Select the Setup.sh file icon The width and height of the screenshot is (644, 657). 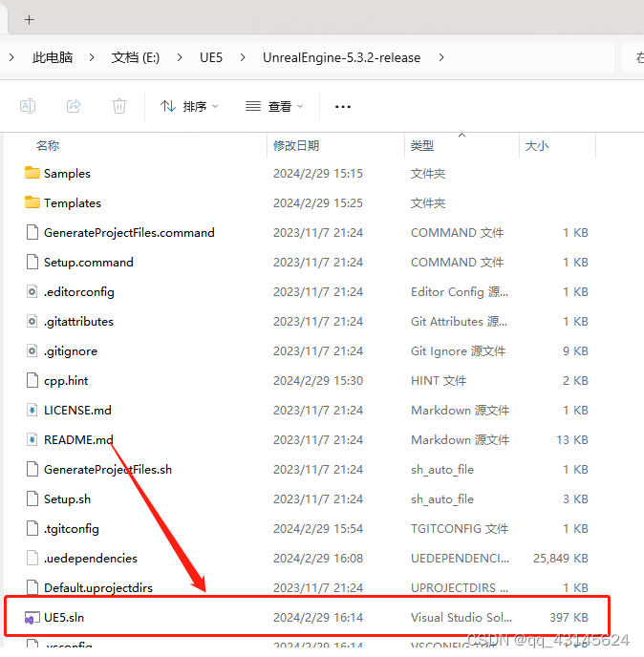[32, 499]
